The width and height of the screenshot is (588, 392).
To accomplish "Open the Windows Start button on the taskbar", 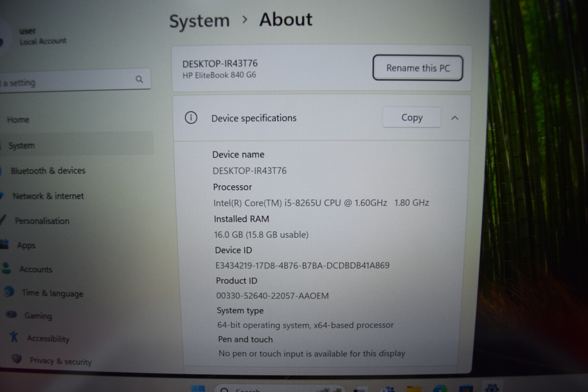I will (198, 388).
